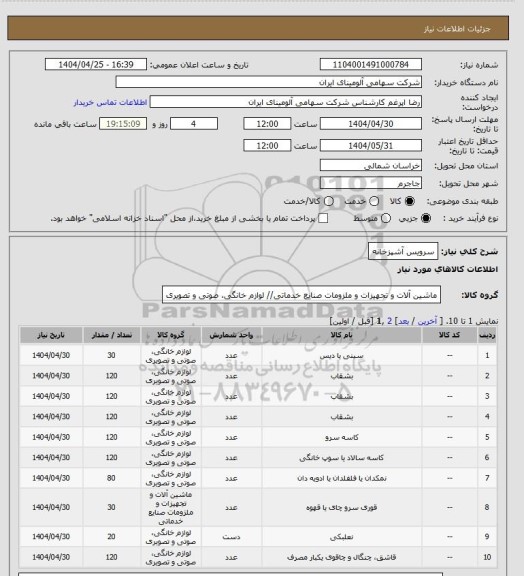Click the نام کالا column header

(342, 335)
